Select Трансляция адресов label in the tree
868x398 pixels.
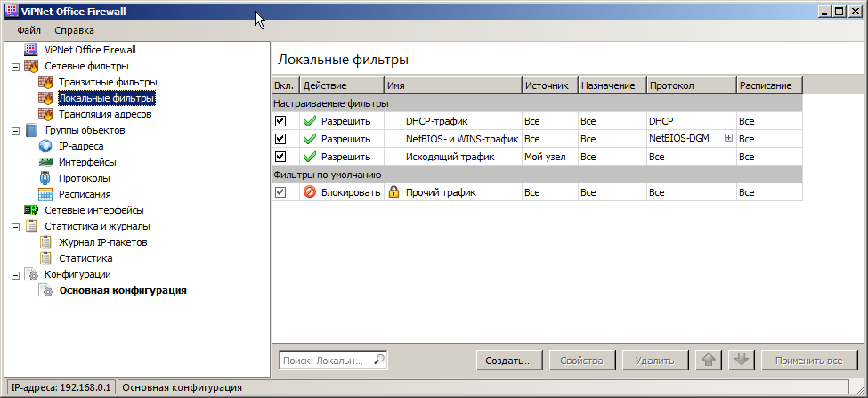click(x=105, y=114)
